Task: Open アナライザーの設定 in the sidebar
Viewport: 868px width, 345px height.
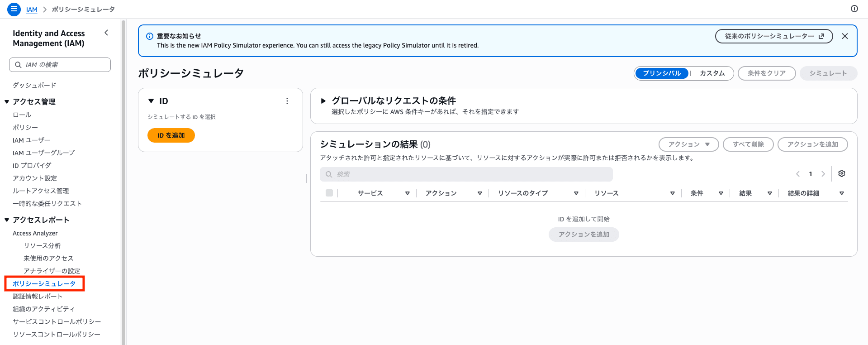Action: [x=52, y=271]
